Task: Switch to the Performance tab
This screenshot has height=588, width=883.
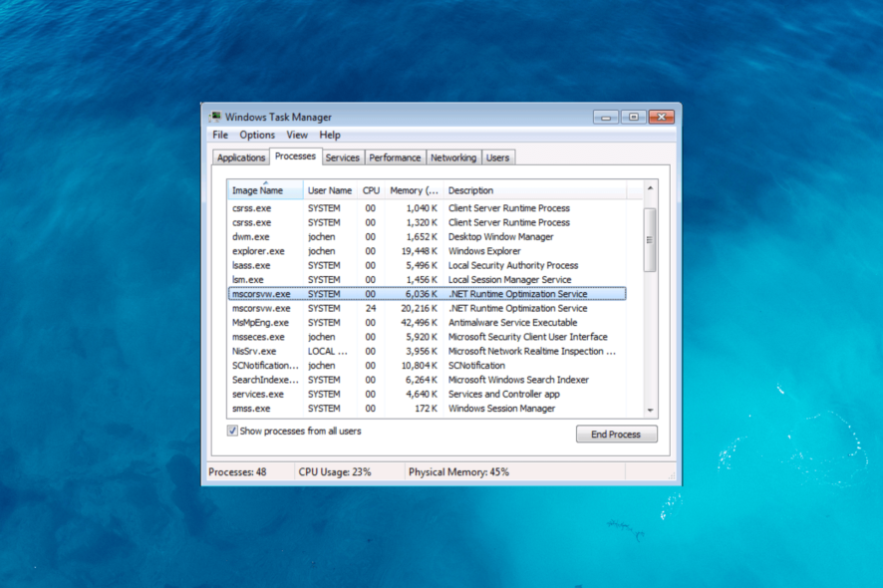Action: pos(395,156)
